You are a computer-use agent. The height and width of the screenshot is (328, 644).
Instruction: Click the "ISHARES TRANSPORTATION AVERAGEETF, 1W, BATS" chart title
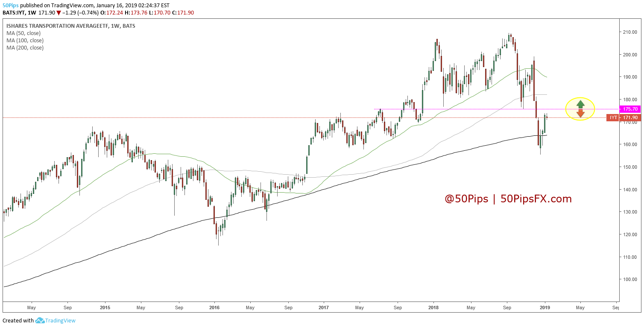point(71,26)
